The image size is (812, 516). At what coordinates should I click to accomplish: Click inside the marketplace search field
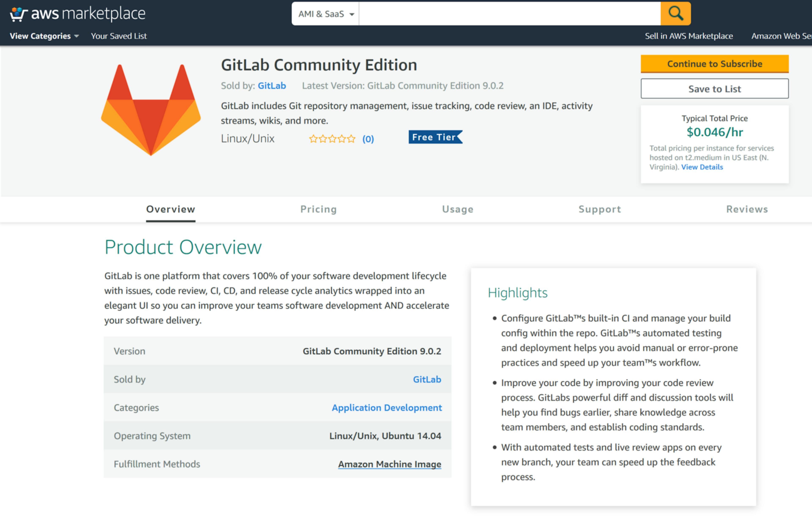pos(510,14)
